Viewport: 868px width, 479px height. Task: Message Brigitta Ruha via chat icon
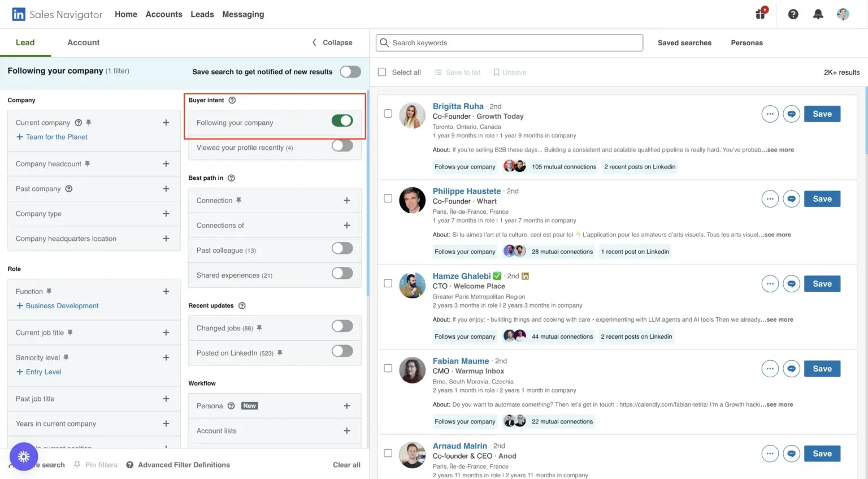tap(792, 114)
